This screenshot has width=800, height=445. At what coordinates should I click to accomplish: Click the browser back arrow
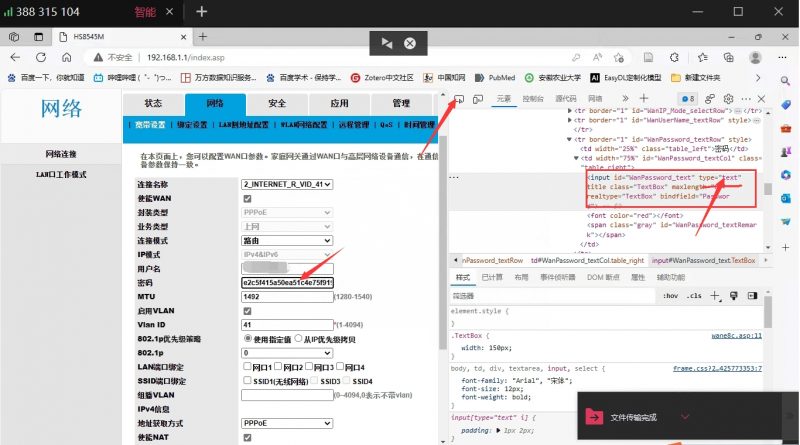point(15,57)
